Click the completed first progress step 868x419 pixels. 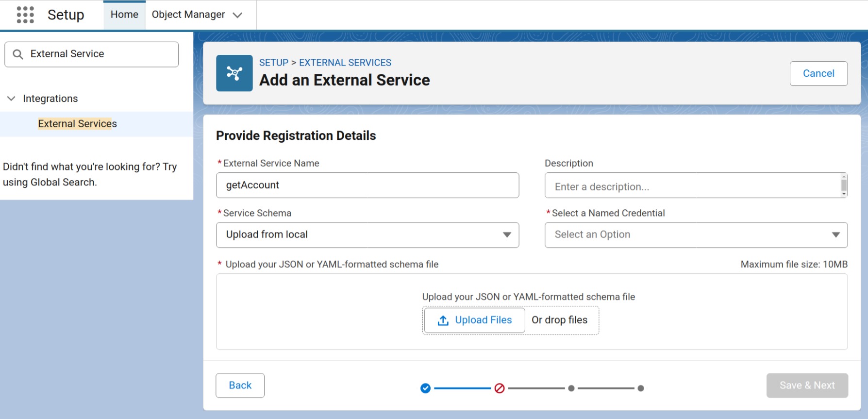pyautogui.click(x=425, y=388)
